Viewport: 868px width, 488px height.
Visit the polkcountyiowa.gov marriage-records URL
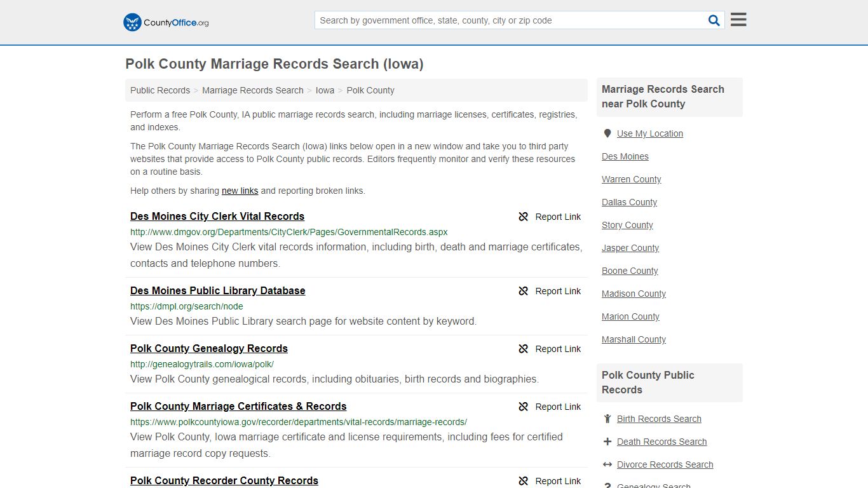click(x=299, y=422)
